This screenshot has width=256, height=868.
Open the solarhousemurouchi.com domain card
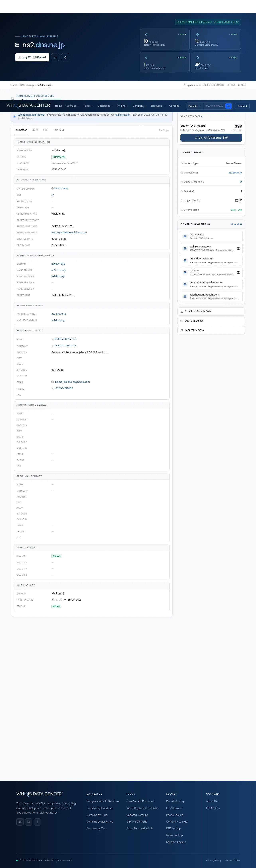pyautogui.click(x=211, y=297)
